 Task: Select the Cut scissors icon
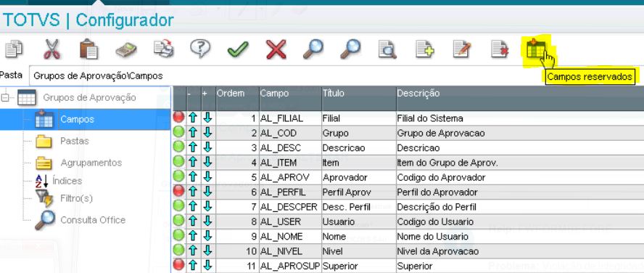[x=51, y=49]
